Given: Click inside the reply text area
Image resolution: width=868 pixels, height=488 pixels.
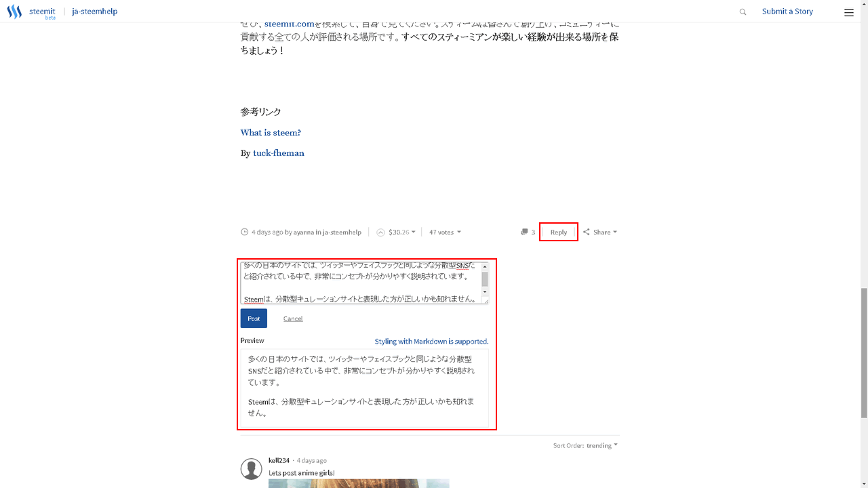Looking at the screenshot, I should click(361, 283).
